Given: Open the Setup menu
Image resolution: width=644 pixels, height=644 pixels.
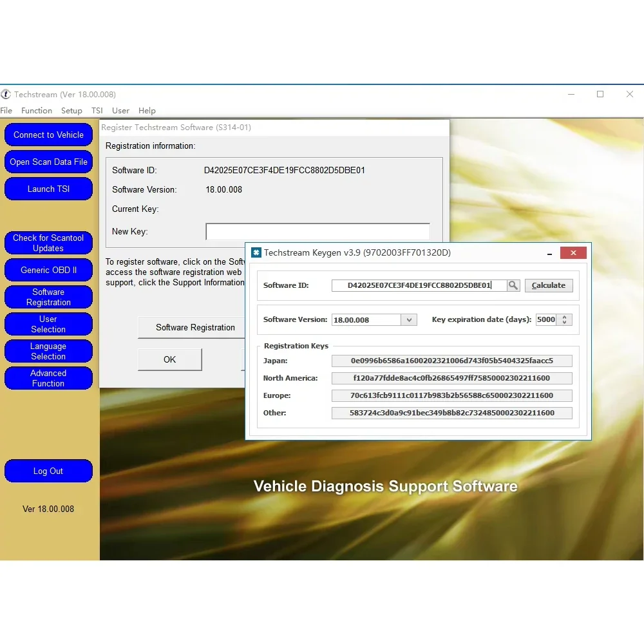Looking at the screenshot, I should coord(71,110).
